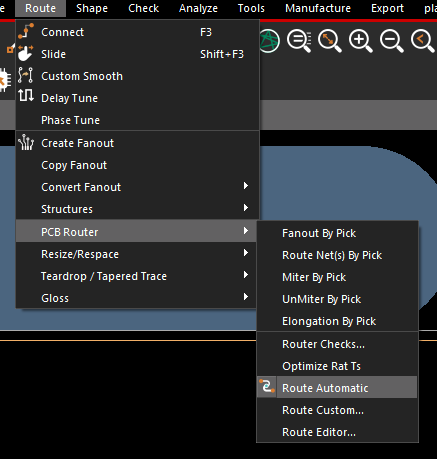Select Elongation By Pick

(337, 321)
